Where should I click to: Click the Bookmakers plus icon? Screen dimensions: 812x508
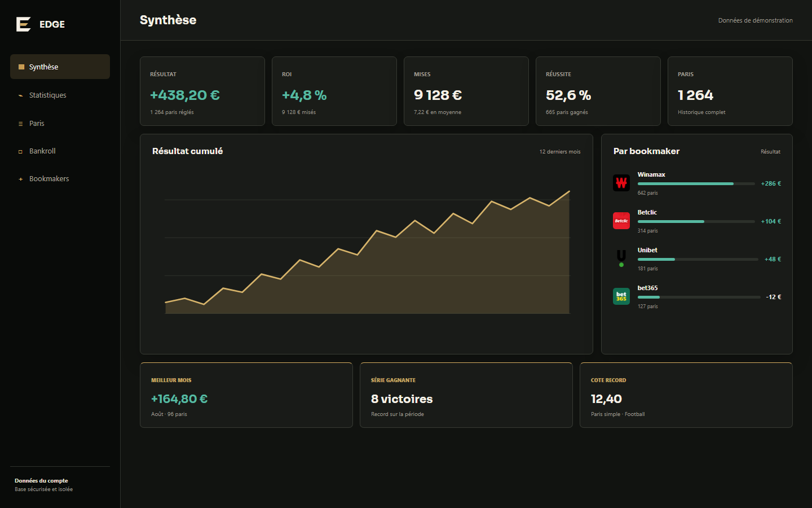point(21,179)
